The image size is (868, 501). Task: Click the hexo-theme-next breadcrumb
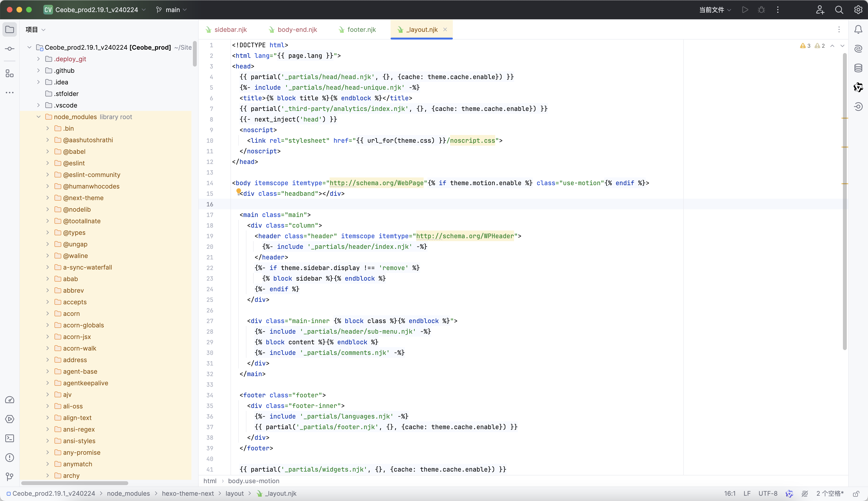188,494
